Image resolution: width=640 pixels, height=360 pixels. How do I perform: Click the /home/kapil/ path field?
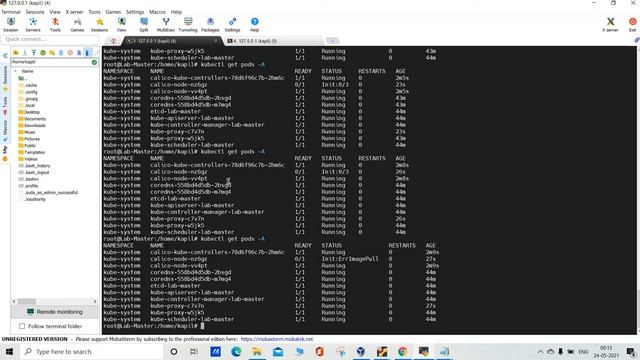[x=51, y=62]
